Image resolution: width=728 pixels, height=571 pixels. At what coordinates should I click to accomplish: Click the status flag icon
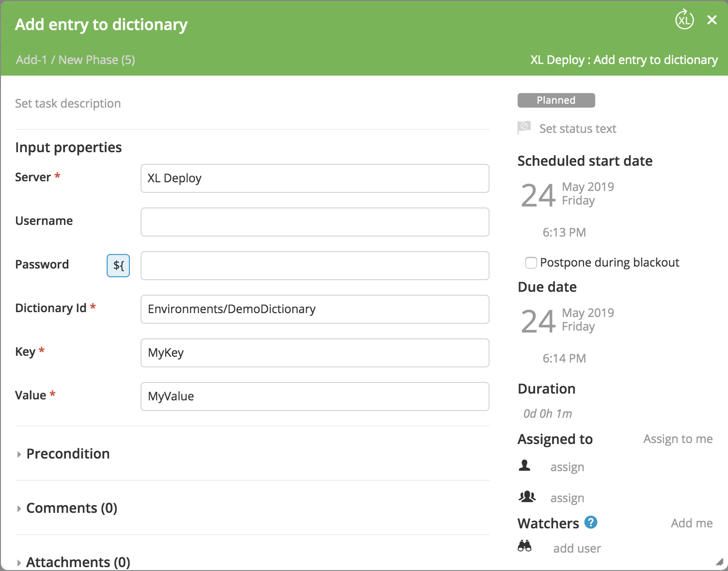click(524, 127)
